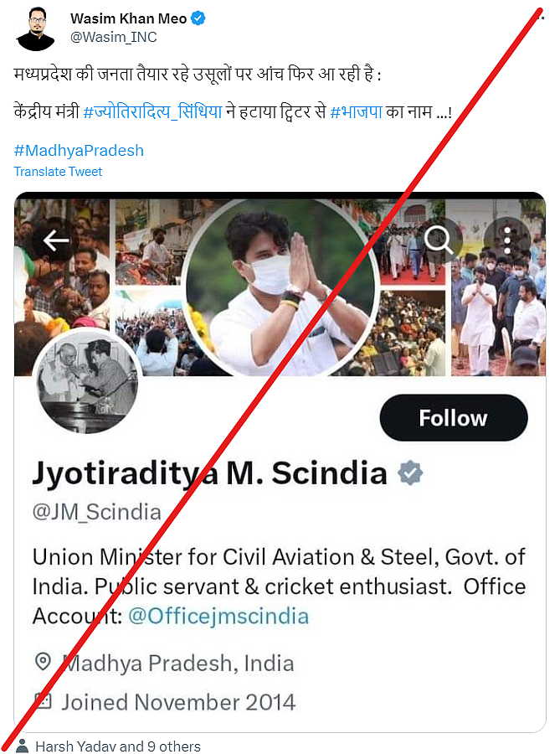
Task: Open the three-dot more options menu
Action: pos(507,240)
